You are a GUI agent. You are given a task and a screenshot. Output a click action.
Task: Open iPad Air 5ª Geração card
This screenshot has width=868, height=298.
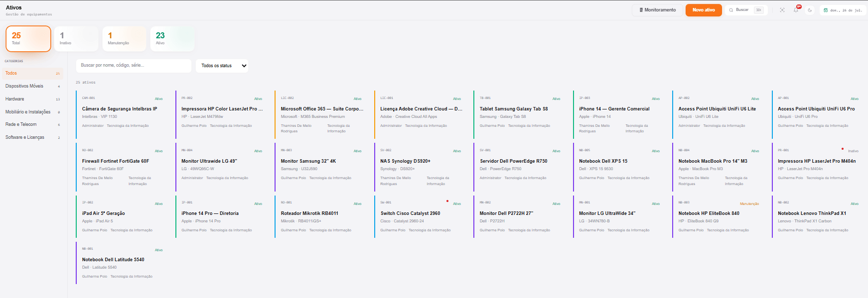coord(123,216)
